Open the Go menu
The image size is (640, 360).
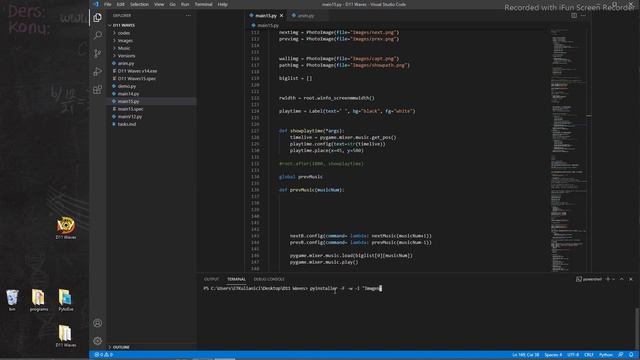pyautogui.click(x=172, y=4)
